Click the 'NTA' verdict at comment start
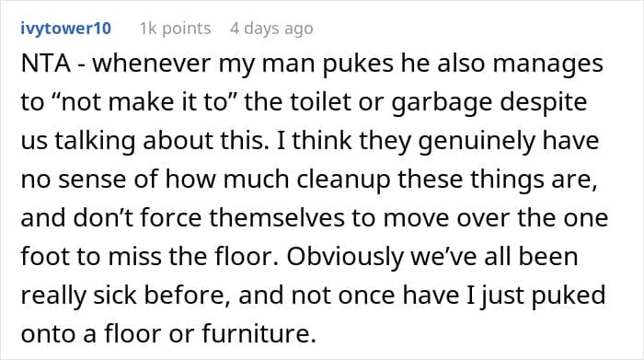The width and height of the screenshot is (644, 360). [46, 64]
